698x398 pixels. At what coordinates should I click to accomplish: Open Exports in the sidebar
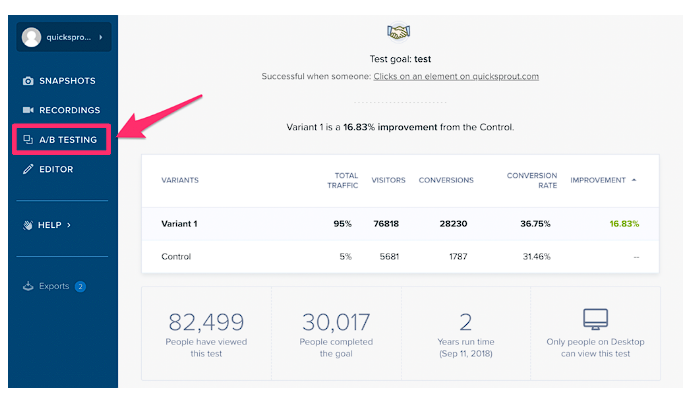pyautogui.click(x=54, y=286)
